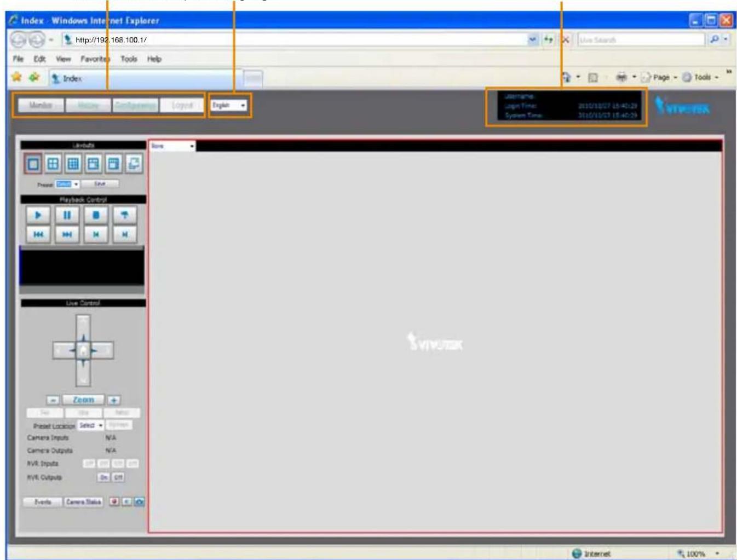Turn NVR Outputs Off

(118, 477)
